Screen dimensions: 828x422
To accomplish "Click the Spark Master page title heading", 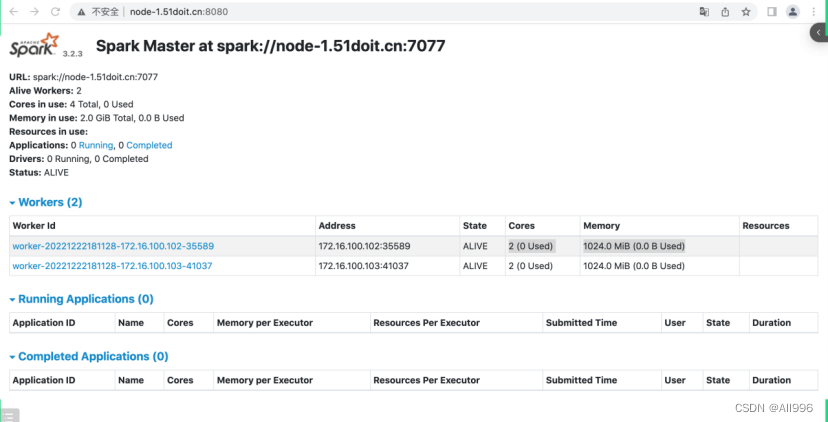I will pos(270,46).
